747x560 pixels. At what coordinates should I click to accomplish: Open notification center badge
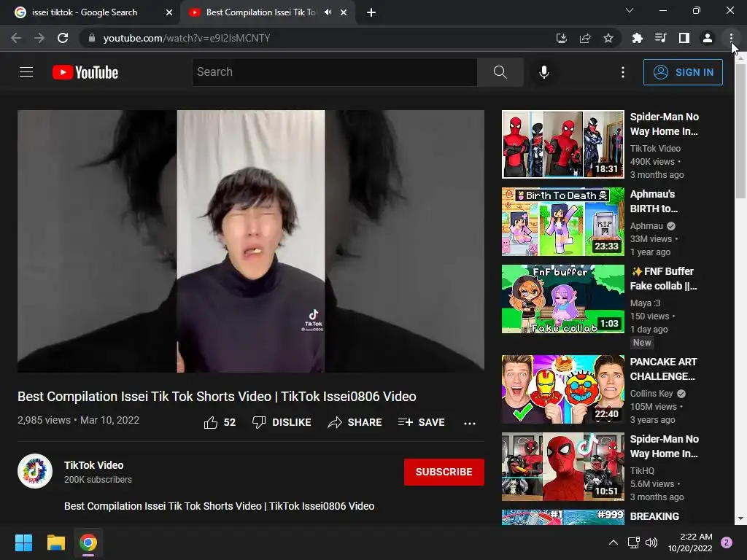727,542
